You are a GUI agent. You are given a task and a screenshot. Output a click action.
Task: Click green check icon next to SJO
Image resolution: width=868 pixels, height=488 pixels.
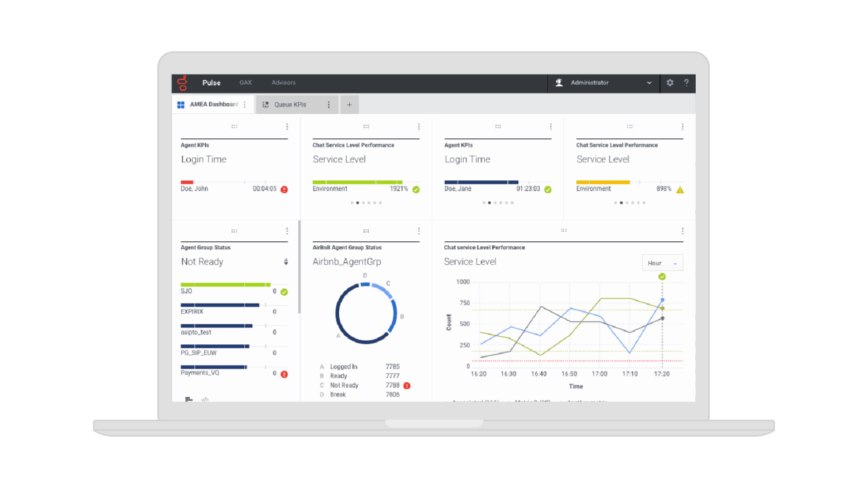click(284, 291)
